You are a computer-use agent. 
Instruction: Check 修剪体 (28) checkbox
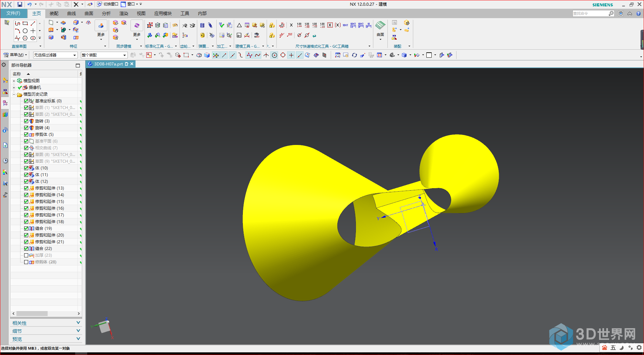point(26,262)
